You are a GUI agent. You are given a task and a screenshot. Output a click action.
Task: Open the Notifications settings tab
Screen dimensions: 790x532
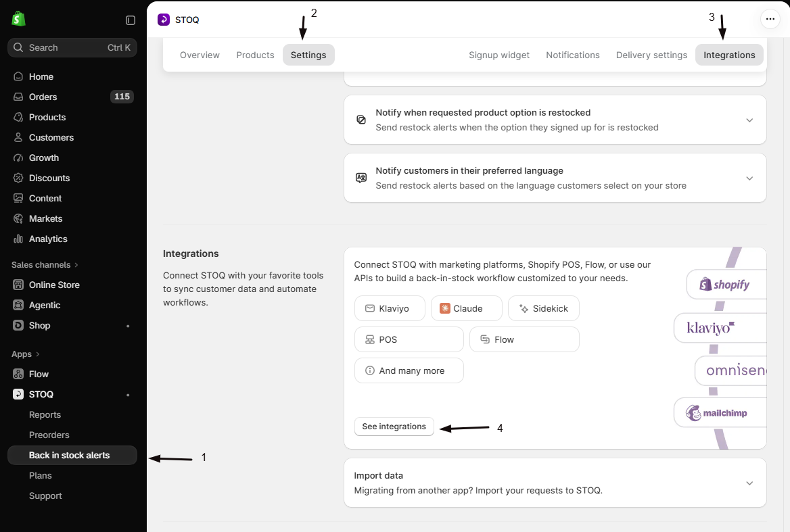[572, 55]
